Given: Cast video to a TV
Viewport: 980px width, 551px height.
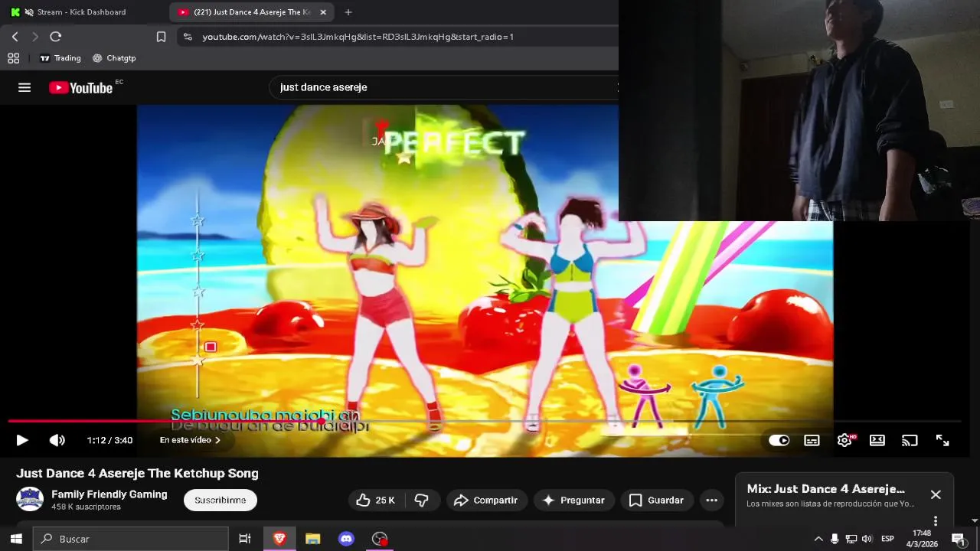Looking at the screenshot, I should (x=910, y=440).
